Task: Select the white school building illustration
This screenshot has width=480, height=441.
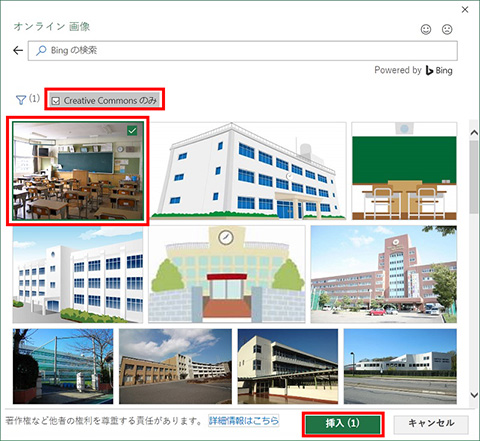Action: (248, 171)
